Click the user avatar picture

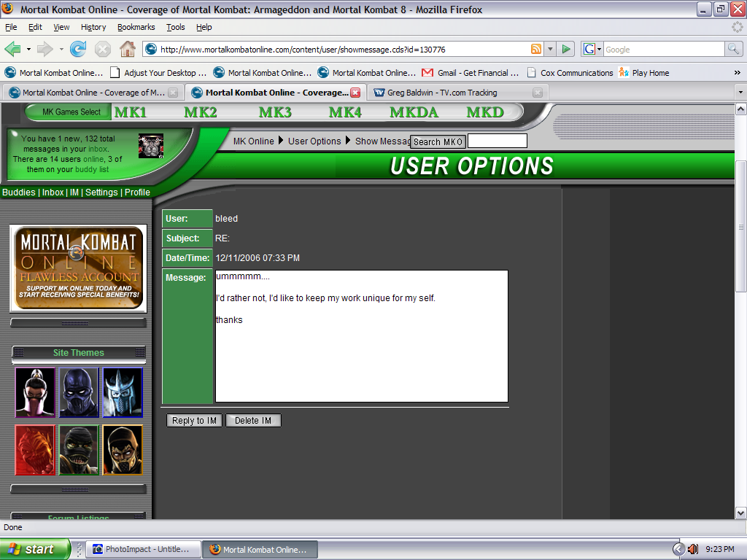(x=151, y=146)
